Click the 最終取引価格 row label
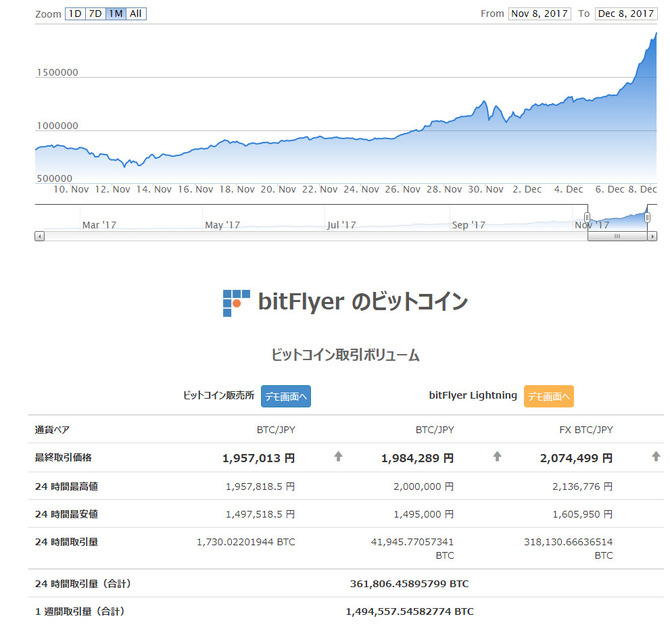Screen dimensions: 670x625 pos(63,458)
